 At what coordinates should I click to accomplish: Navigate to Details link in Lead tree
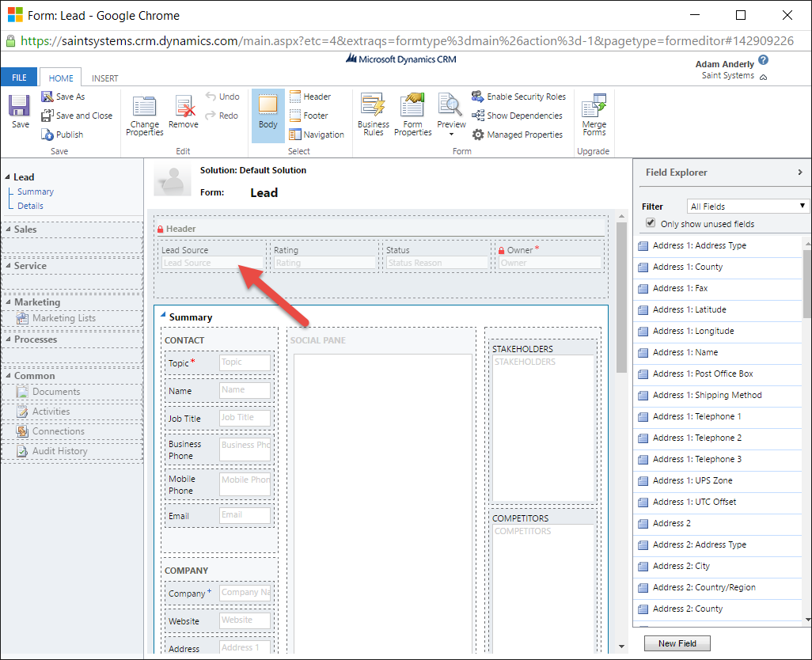pos(30,206)
